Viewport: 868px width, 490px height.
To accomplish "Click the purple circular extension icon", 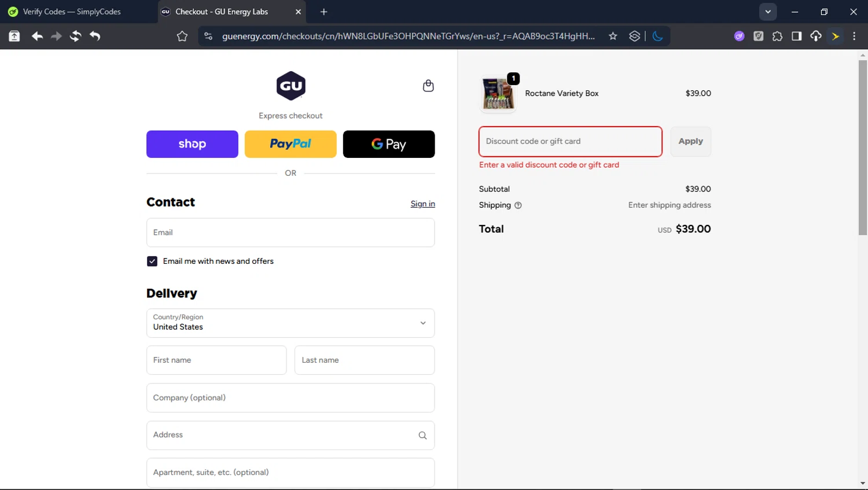I will 739,36.
